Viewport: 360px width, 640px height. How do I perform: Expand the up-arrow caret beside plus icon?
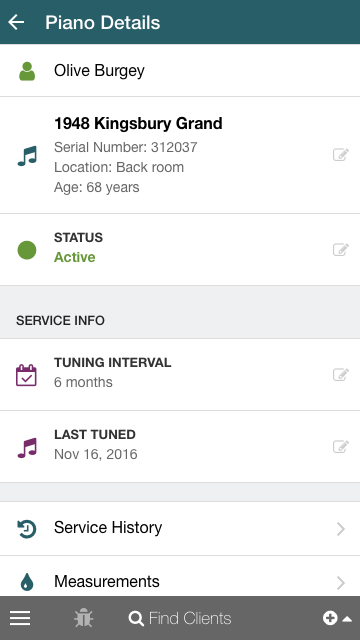click(347, 619)
